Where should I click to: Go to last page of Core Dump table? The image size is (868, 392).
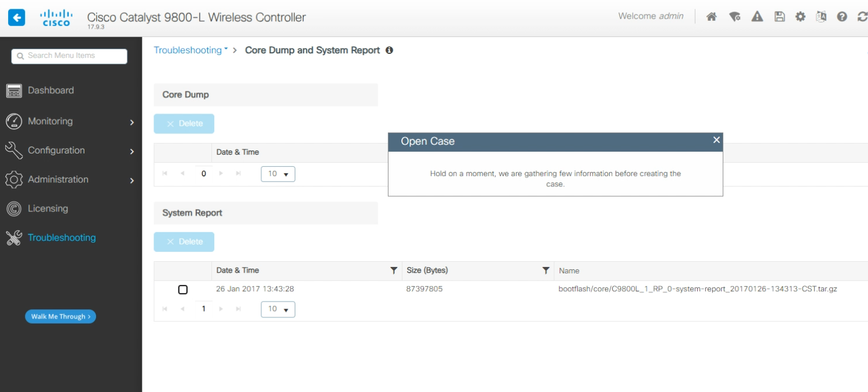(x=240, y=174)
